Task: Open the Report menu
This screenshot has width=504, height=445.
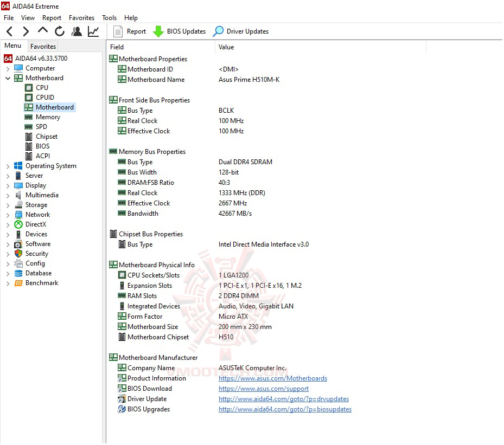Action: (x=52, y=18)
